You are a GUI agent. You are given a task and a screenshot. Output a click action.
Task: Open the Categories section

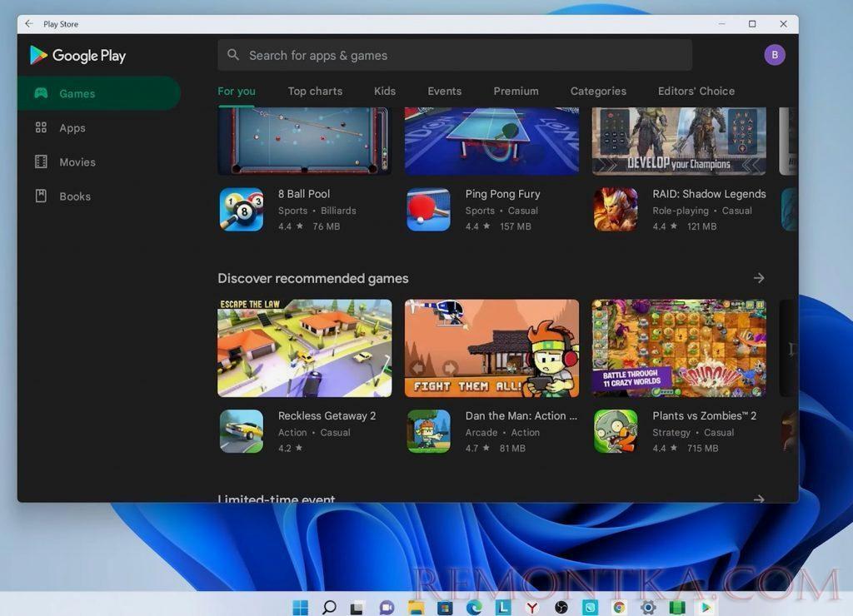tap(598, 91)
